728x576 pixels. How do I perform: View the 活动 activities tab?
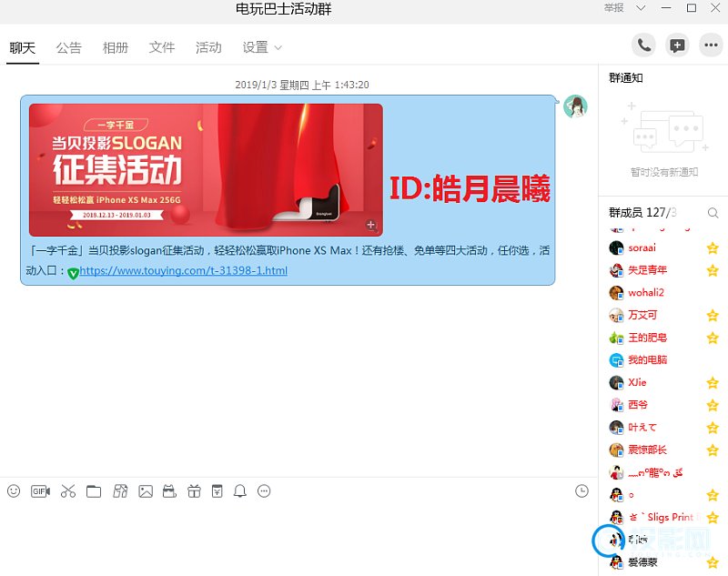(208, 47)
